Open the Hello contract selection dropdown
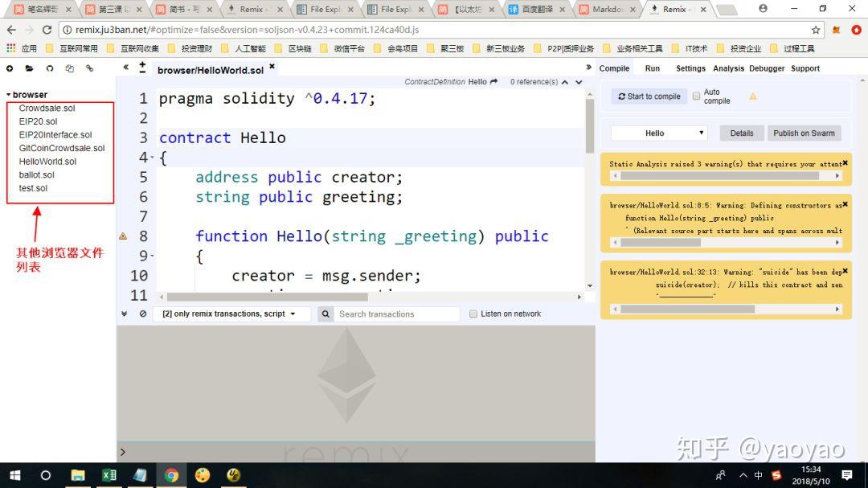Image resolution: width=868 pixels, height=488 pixels. point(658,133)
